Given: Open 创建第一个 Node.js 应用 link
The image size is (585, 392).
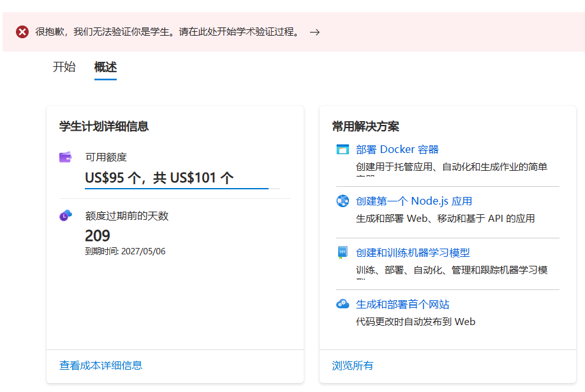Looking at the screenshot, I should click(x=414, y=201).
